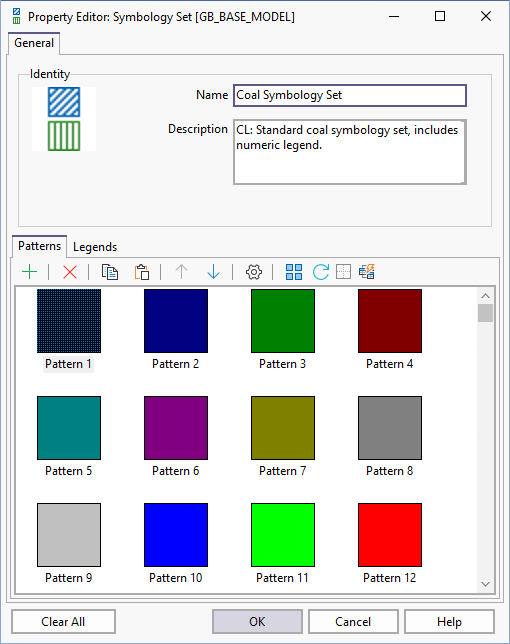This screenshot has width=510, height=644.
Task: Select the olive Pattern 7 swatch
Action: tap(283, 428)
